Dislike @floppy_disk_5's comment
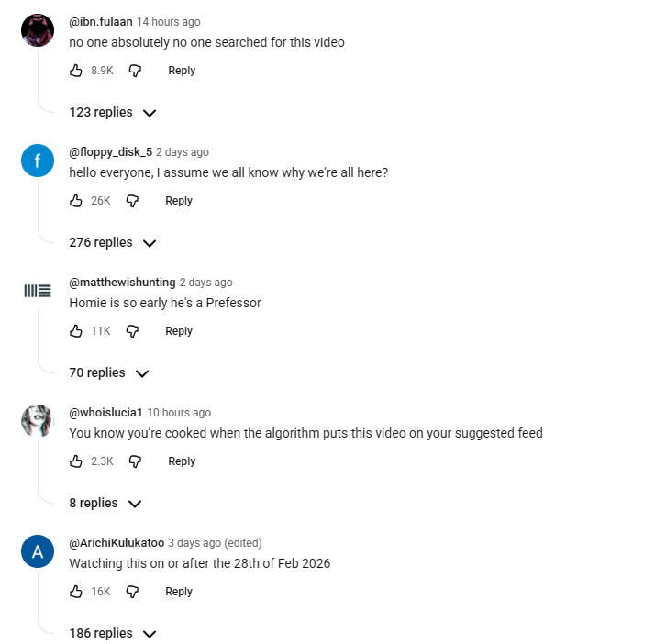The height and width of the screenshot is (644, 666). coord(132,201)
